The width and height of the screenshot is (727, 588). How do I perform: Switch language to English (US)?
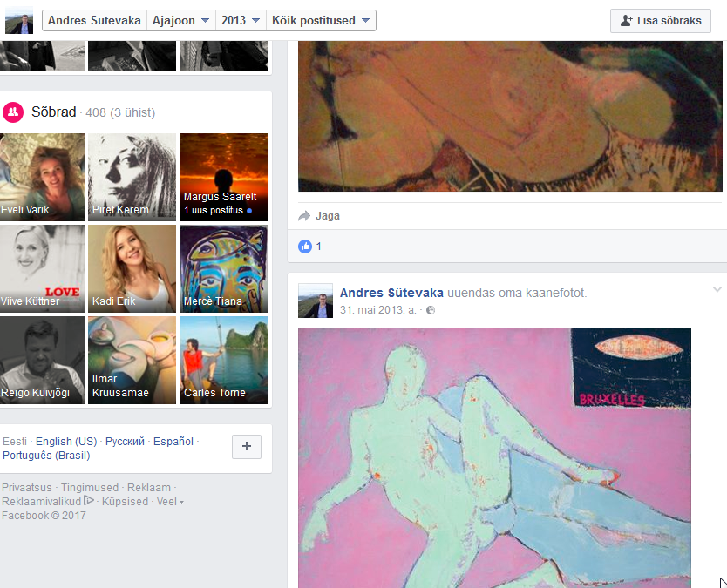click(66, 441)
